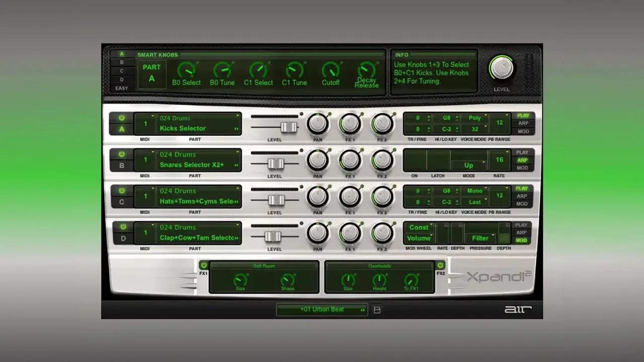
Task: Toggle part A power button
Action: click(122, 118)
